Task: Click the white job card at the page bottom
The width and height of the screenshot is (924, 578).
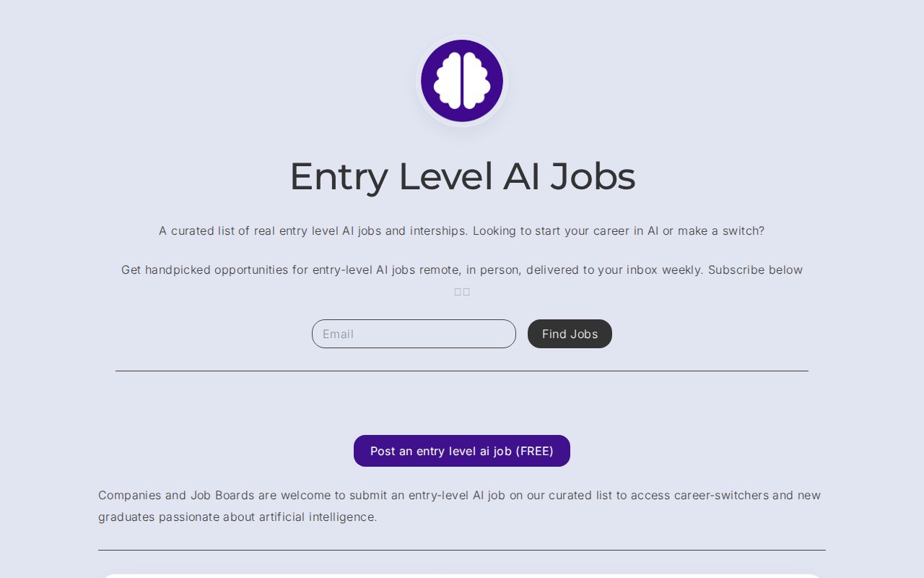Action: (x=462, y=576)
